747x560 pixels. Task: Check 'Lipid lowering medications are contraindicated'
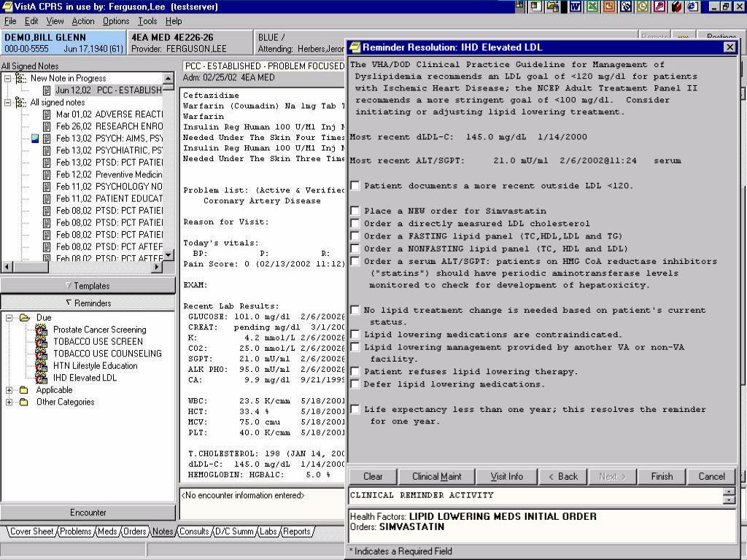tap(355, 334)
